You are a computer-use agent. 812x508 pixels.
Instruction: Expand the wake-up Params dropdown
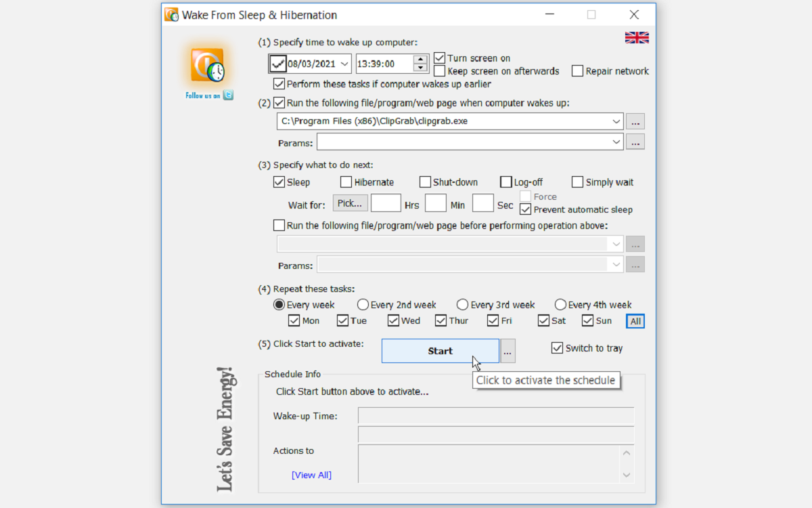[616, 142]
